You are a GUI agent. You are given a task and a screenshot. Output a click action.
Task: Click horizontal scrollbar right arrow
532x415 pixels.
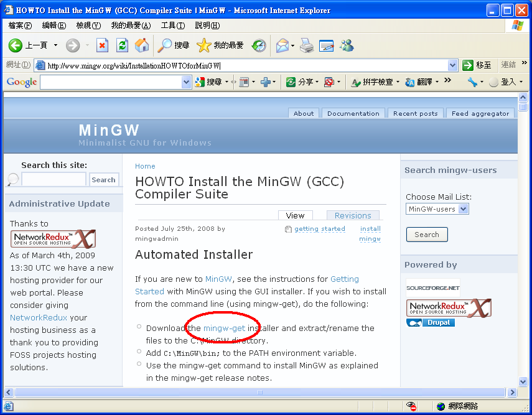tap(512, 392)
